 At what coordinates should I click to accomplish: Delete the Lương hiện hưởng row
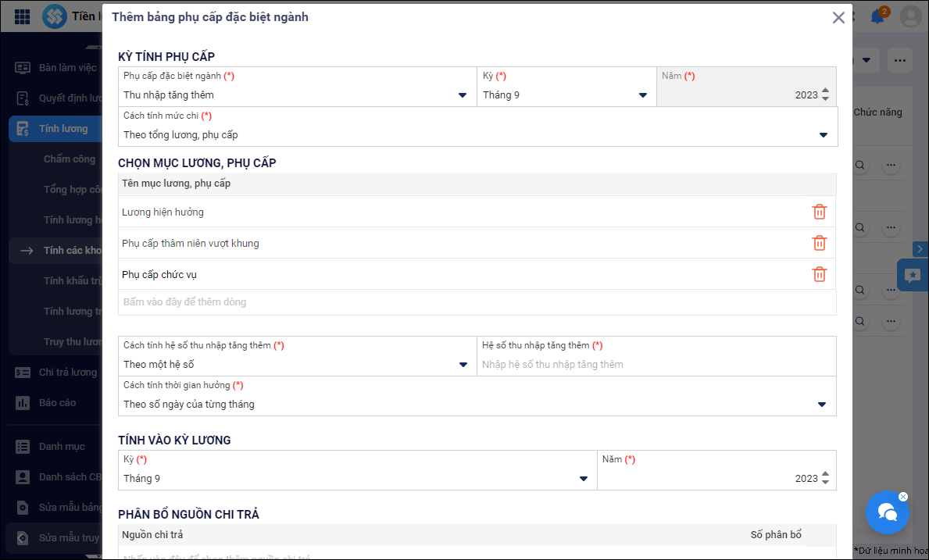(x=819, y=212)
